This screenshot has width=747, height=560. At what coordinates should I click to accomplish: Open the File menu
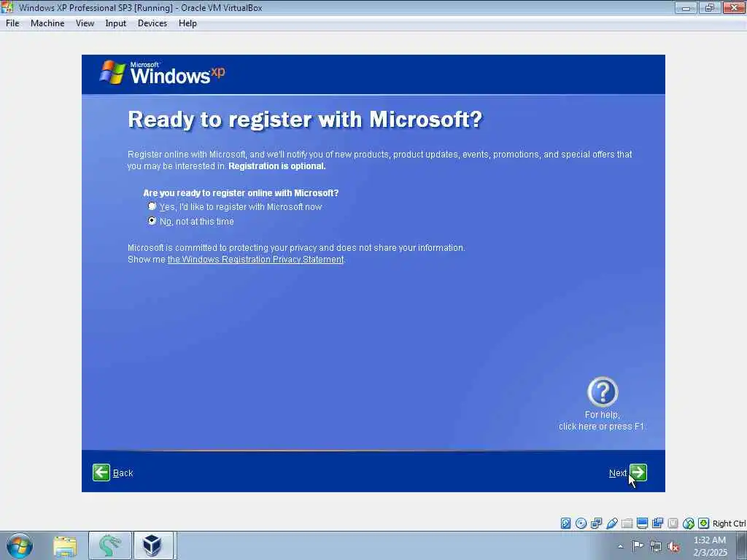pos(12,23)
